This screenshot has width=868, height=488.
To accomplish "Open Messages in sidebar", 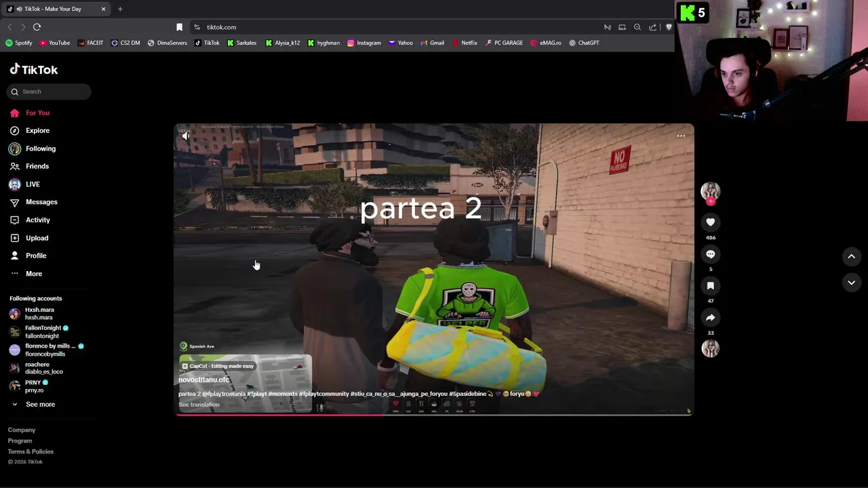I will 34,202.
